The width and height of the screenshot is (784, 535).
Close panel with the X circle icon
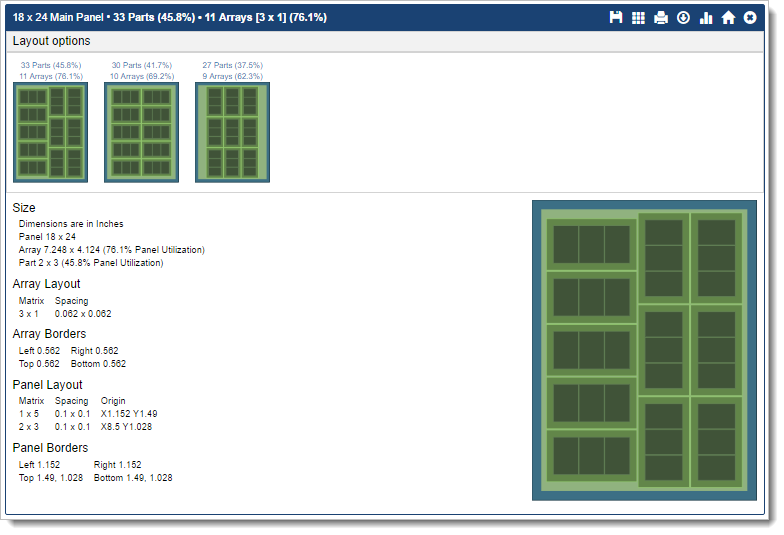(x=750, y=18)
